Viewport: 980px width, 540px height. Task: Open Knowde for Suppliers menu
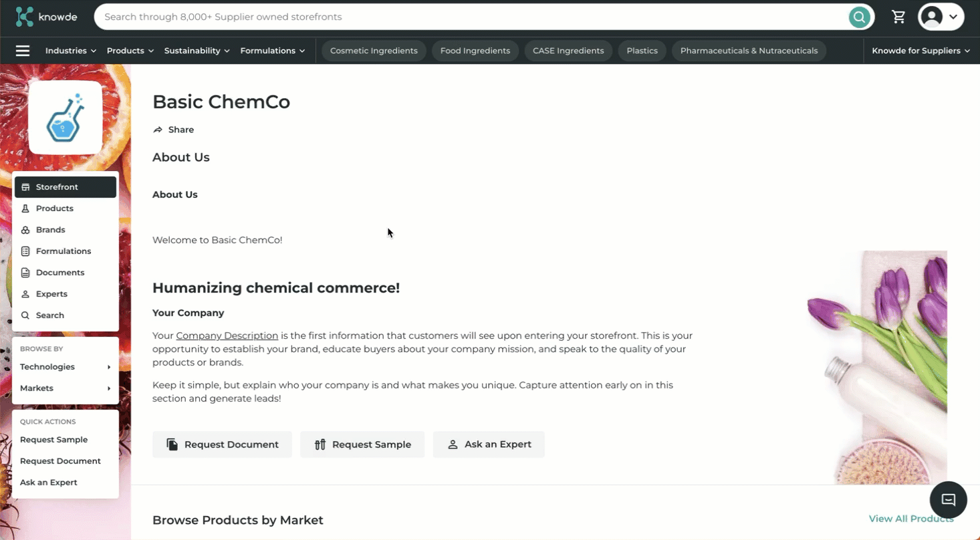(921, 51)
